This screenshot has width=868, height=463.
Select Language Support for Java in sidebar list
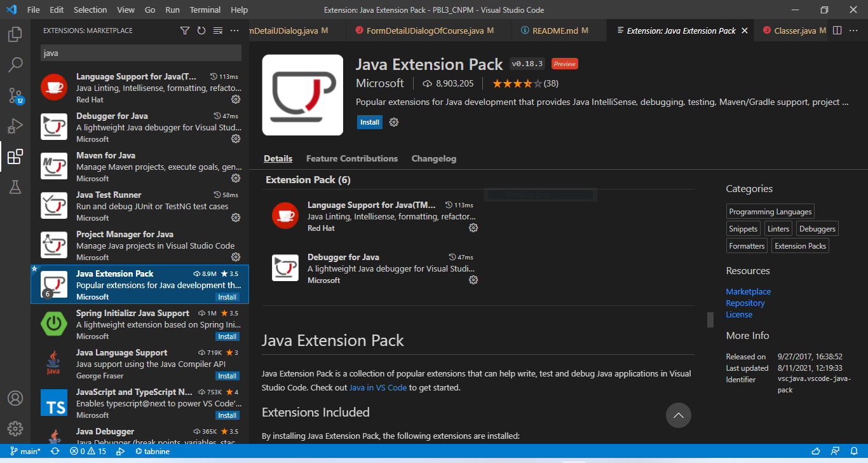(x=140, y=88)
